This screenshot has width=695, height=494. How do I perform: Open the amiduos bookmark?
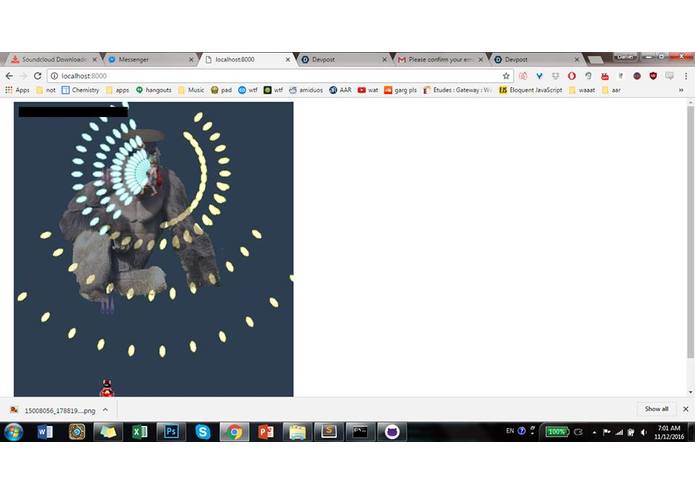pos(306,90)
